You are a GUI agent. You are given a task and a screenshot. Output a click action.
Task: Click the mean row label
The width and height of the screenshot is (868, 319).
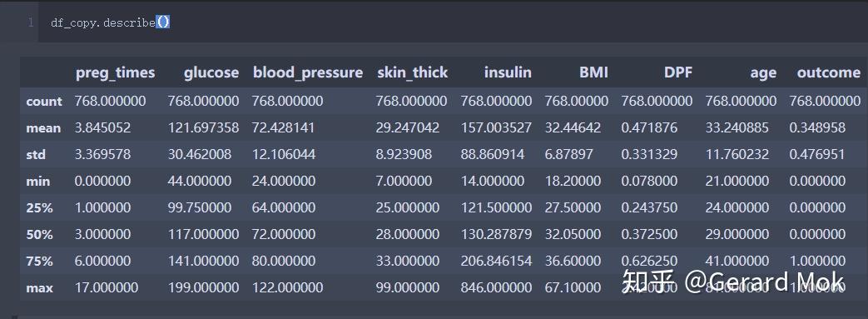(x=43, y=128)
